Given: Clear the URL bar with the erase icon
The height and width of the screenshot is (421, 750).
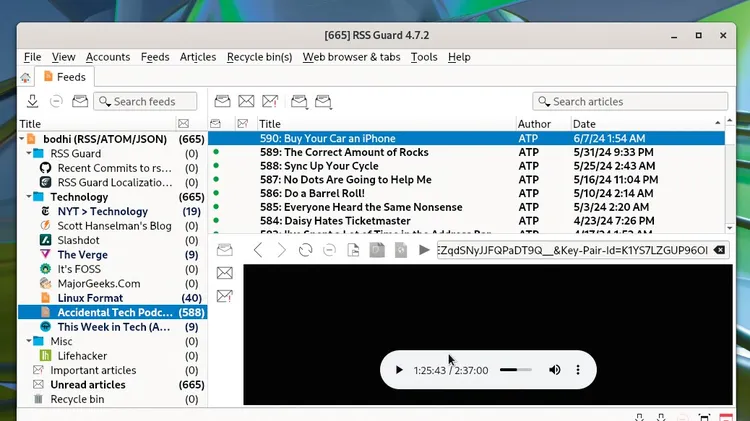Looking at the screenshot, I should (720, 249).
